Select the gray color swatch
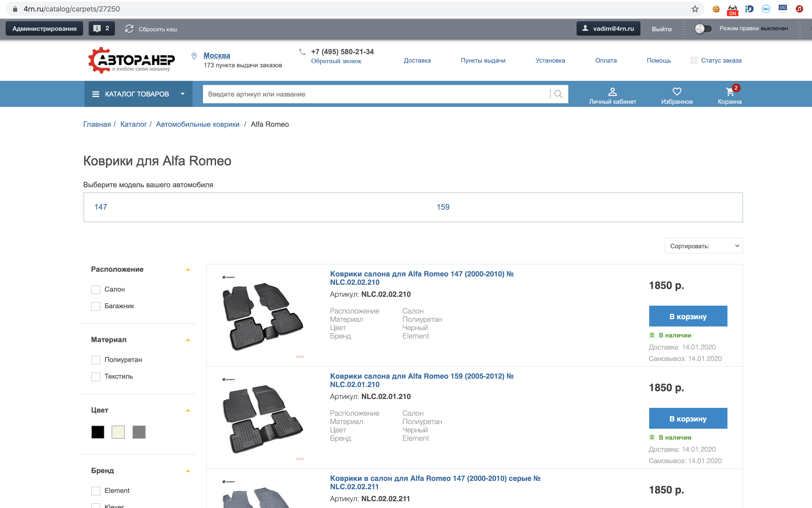 pyautogui.click(x=139, y=432)
